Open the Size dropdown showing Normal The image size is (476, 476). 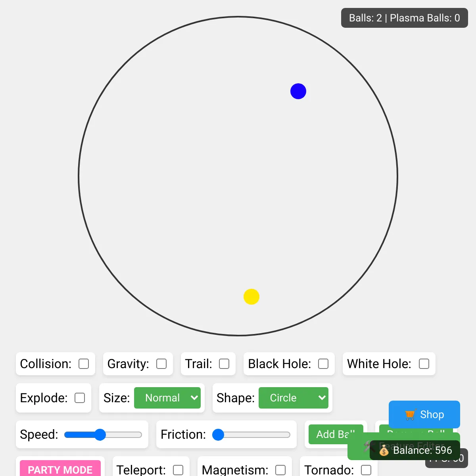point(167,398)
